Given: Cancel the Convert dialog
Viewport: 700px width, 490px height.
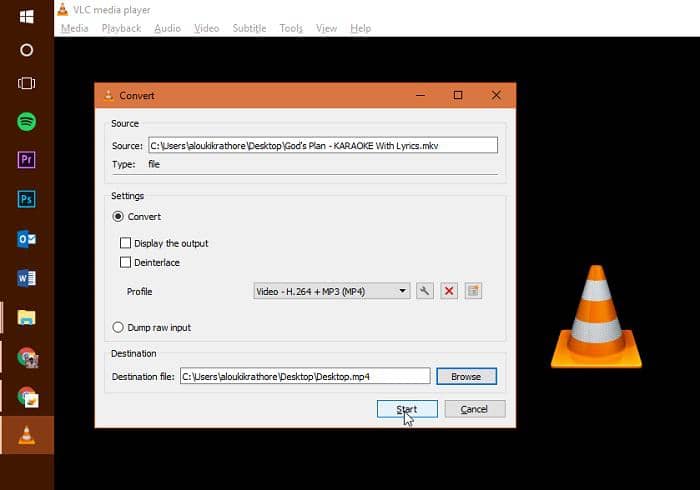Looking at the screenshot, I should click(474, 409).
